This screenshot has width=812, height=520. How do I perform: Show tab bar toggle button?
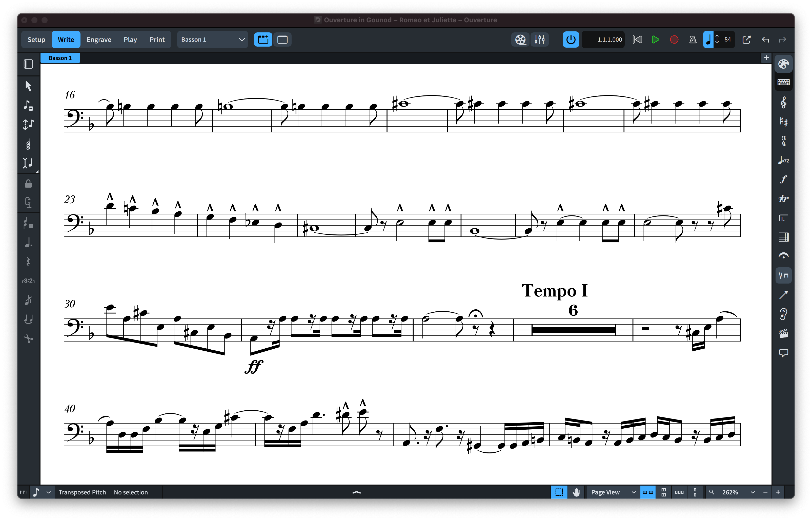coord(263,39)
